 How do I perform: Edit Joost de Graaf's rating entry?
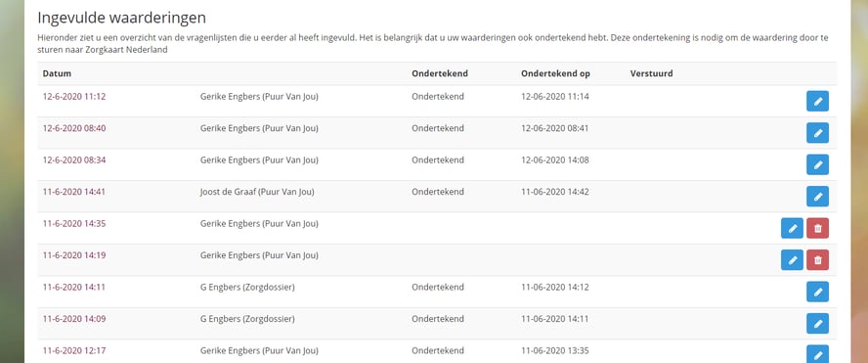click(817, 197)
